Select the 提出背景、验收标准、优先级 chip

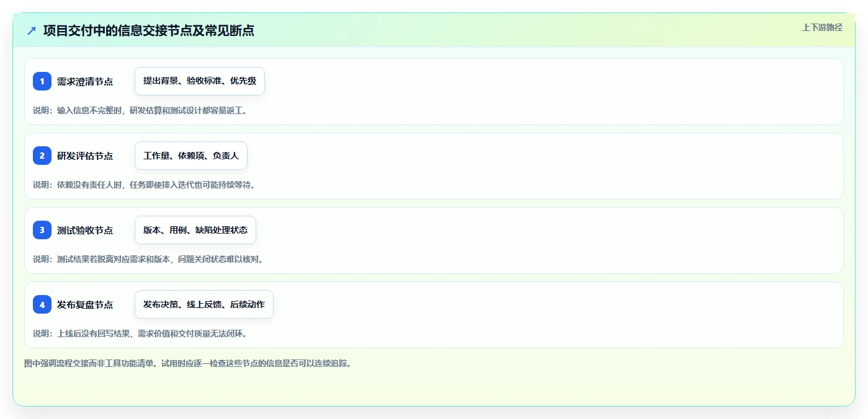[x=200, y=81]
